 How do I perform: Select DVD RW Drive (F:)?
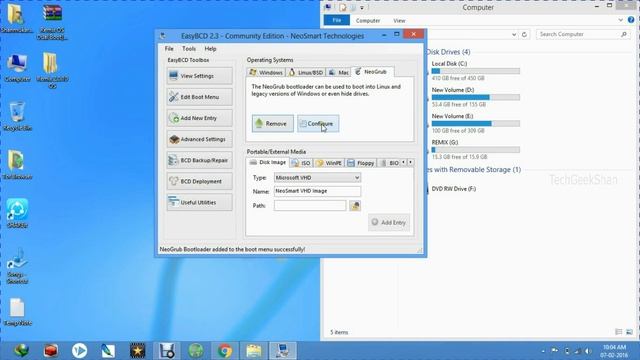[453, 189]
